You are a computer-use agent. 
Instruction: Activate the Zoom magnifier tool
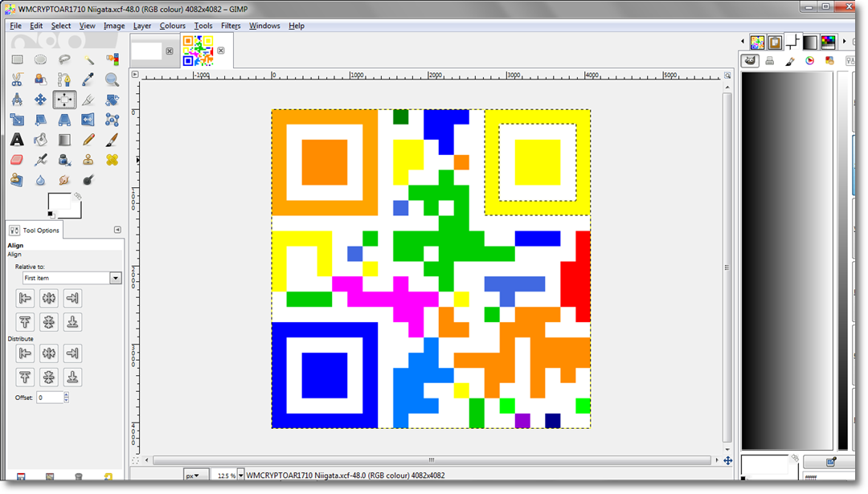pyautogui.click(x=112, y=80)
